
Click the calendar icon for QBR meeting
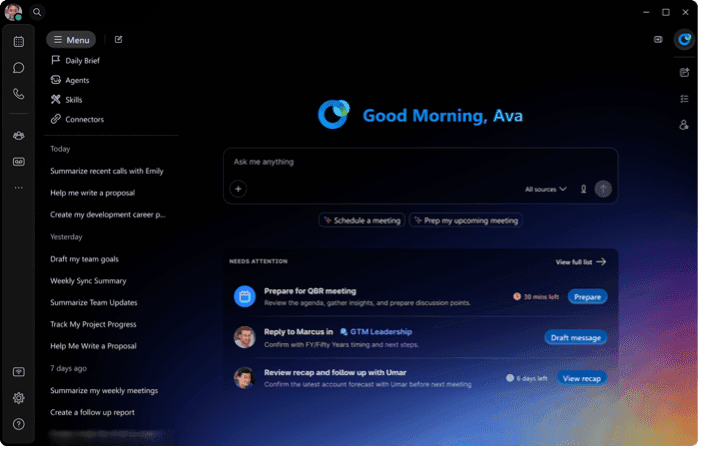(244, 297)
